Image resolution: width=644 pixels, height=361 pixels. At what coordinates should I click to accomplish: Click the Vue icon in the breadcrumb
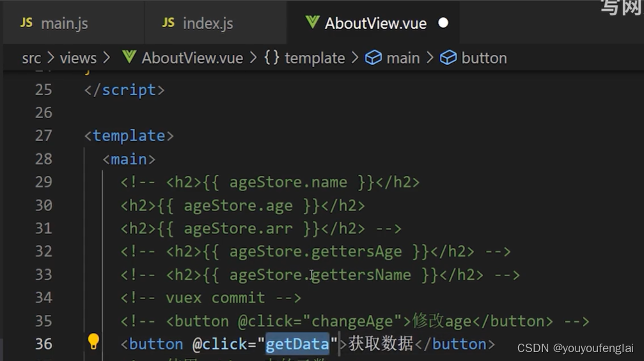(x=129, y=58)
